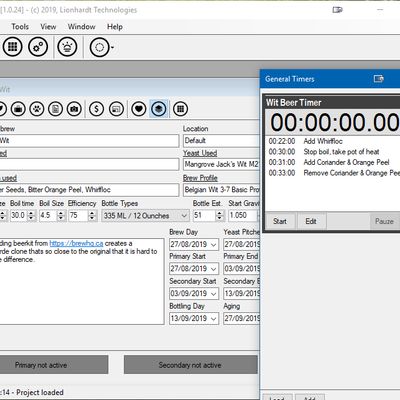
Task: Open the View menu
Action: (48, 27)
